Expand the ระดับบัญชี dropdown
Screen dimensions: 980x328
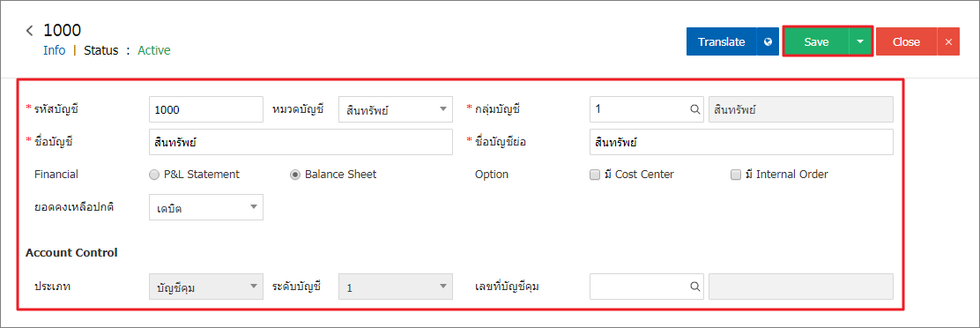[x=396, y=287]
